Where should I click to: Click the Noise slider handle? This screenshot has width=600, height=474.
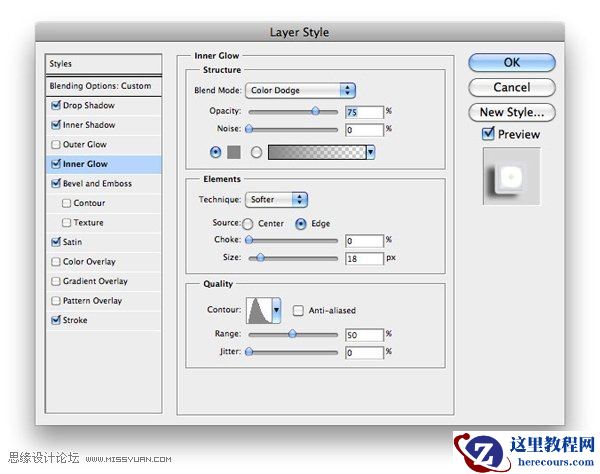pyautogui.click(x=249, y=129)
